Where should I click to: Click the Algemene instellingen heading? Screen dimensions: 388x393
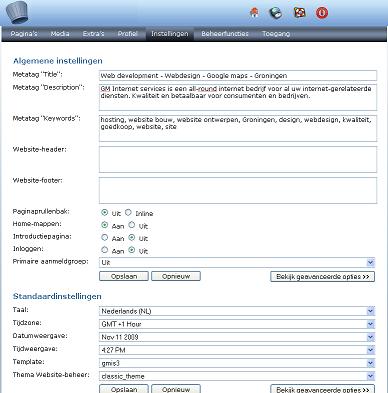tap(58, 61)
